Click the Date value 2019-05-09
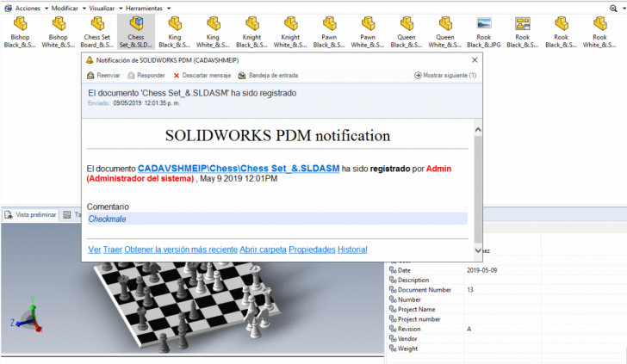 481,270
